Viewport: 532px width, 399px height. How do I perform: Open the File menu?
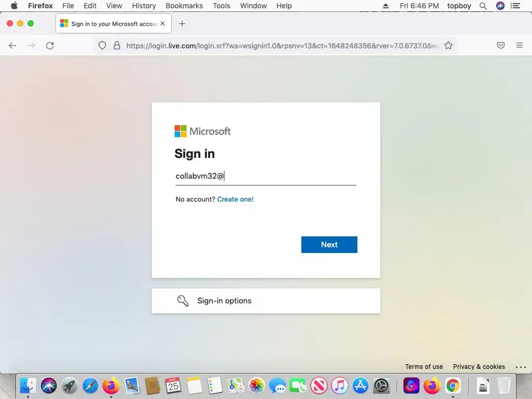[68, 6]
